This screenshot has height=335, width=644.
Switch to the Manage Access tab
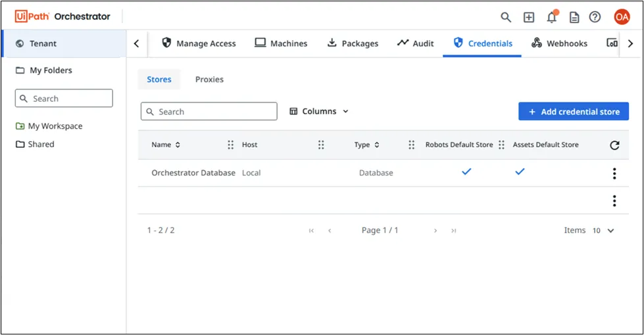(x=199, y=43)
